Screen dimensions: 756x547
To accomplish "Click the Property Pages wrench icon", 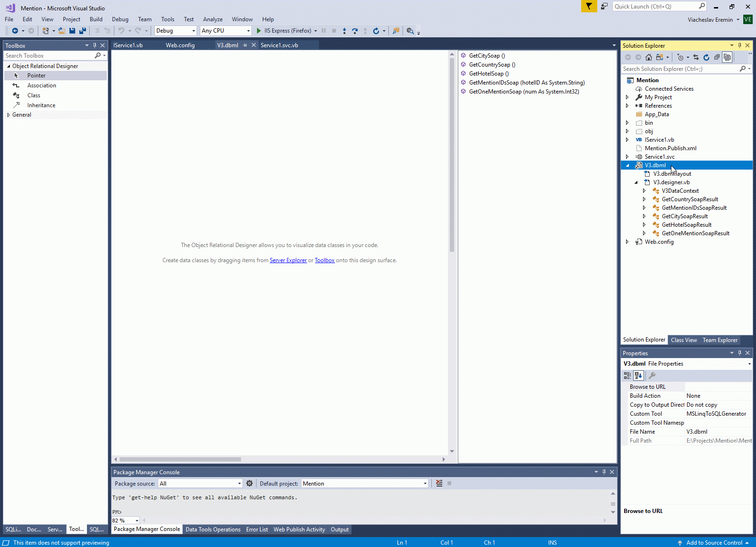I will click(652, 376).
